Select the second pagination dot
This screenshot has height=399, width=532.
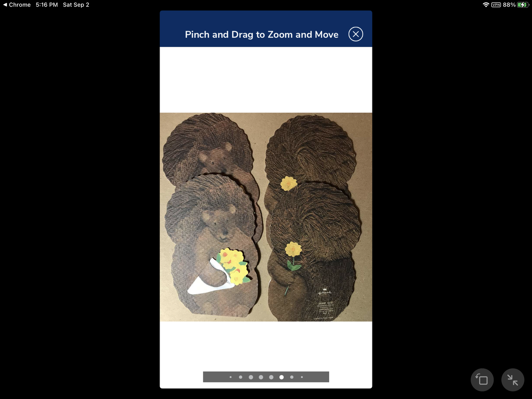pyautogui.click(x=241, y=377)
